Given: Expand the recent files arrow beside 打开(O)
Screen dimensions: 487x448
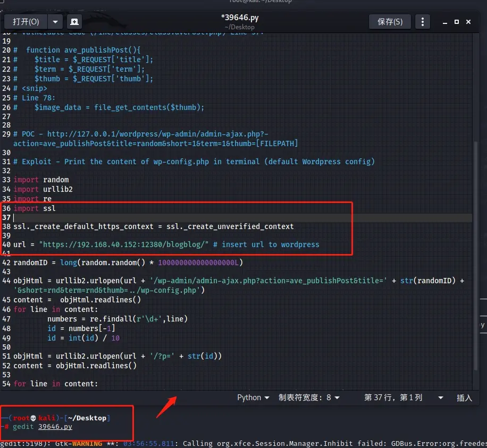Looking at the screenshot, I should [55, 22].
